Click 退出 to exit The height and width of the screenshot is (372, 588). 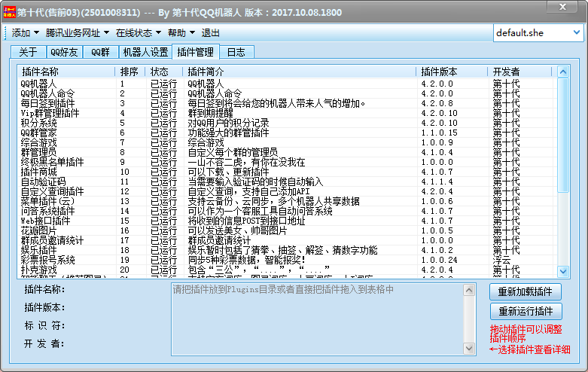point(210,33)
